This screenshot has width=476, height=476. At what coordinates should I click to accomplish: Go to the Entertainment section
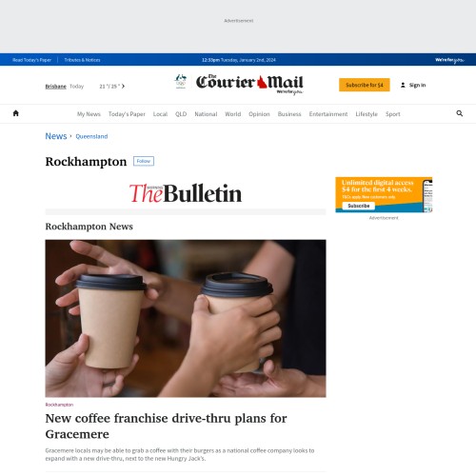328,114
